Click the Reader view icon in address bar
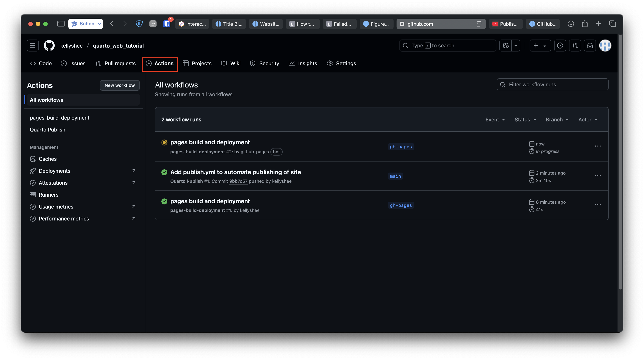The height and width of the screenshot is (360, 644). [479, 24]
